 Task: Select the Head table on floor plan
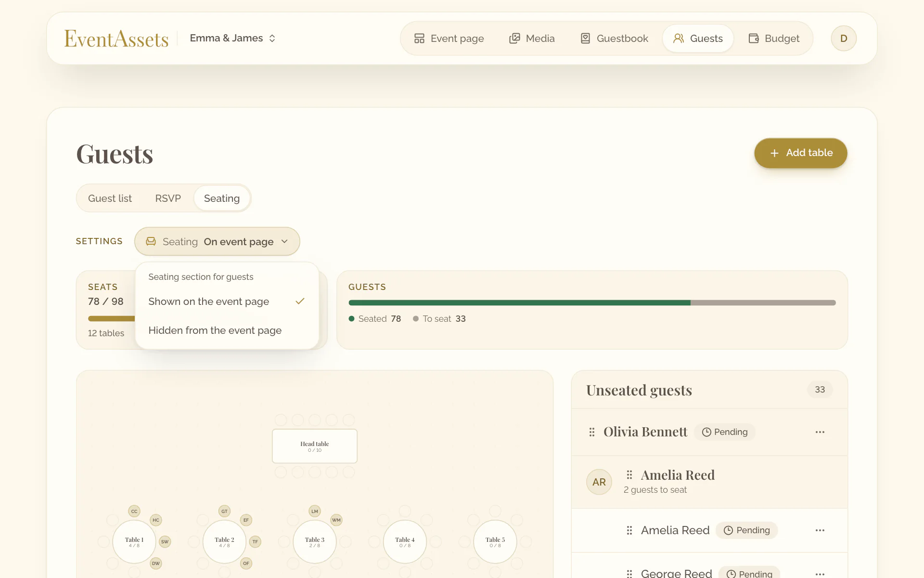[315, 446]
